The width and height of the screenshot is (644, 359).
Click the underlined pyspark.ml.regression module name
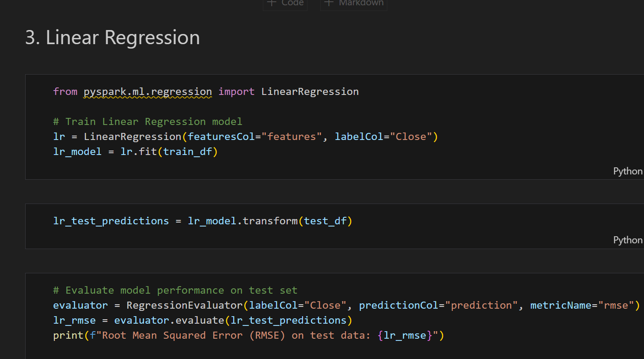148,92
